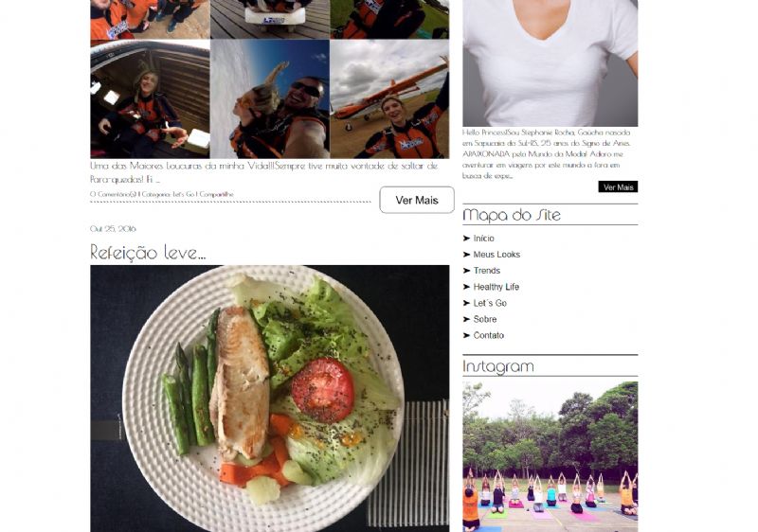Screen dimensions: 758x532
Task: Open the Refeição leve post title
Action: point(148,253)
